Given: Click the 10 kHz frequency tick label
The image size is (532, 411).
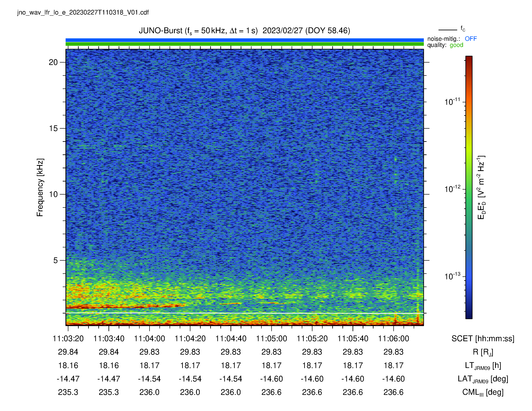Looking at the screenshot, I should point(53,194).
